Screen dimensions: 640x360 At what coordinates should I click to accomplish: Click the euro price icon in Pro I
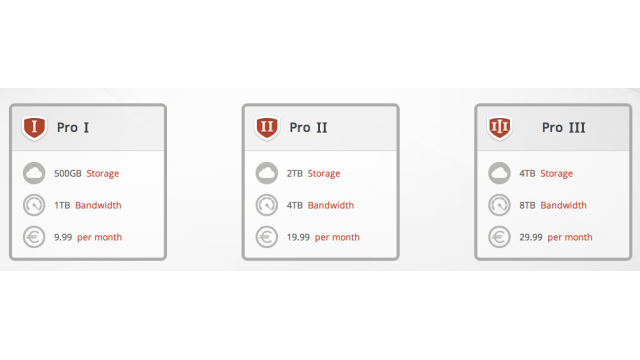click(34, 237)
